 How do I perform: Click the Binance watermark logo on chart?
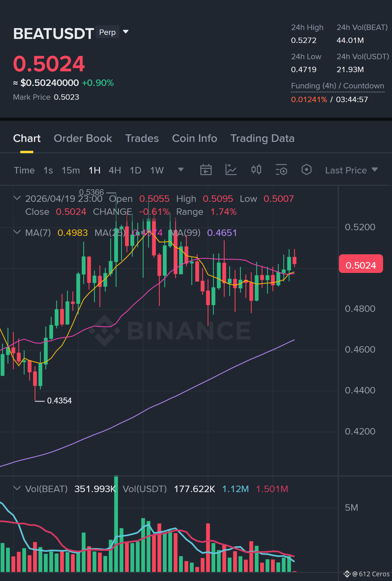tap(170, 330)
